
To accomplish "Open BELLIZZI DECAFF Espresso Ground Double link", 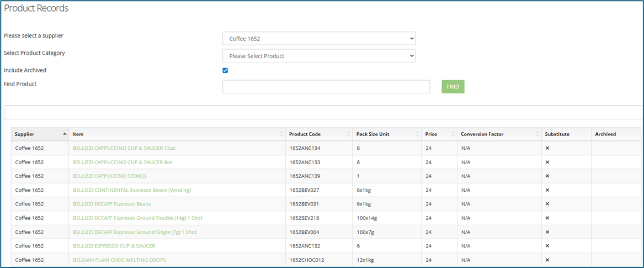I will click(137, 218).
